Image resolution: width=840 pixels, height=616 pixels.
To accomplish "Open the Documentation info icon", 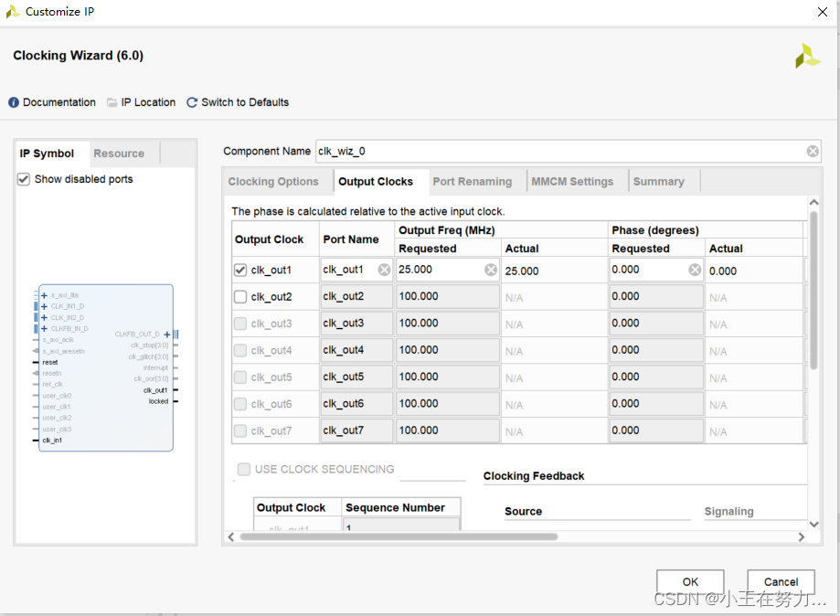I will click(x=14, y=102).
